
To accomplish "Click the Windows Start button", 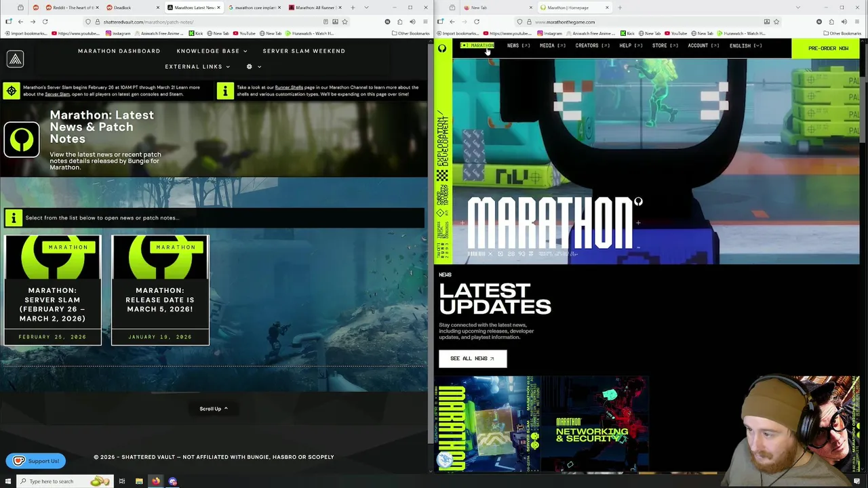I will (x=7, y=481).
